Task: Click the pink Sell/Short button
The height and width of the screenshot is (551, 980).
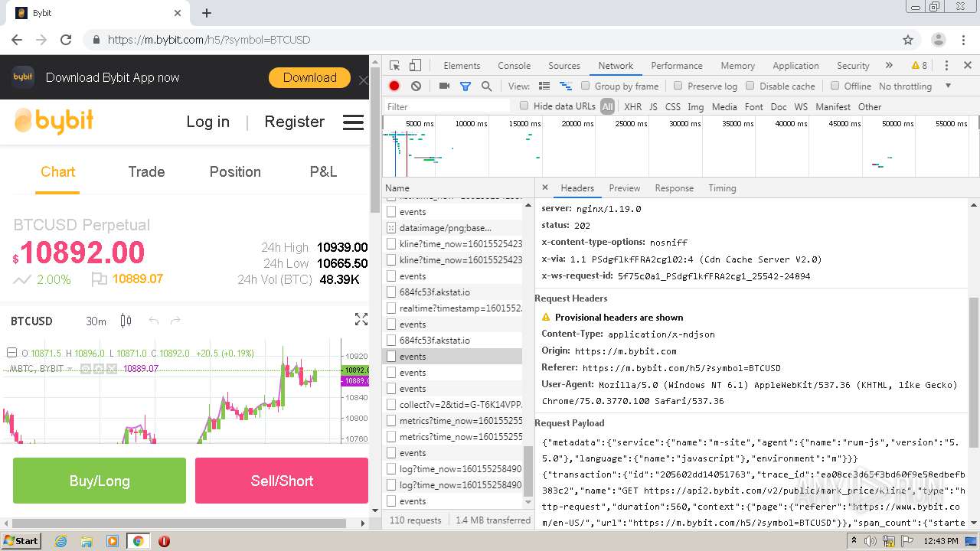Action: [282, 481]
